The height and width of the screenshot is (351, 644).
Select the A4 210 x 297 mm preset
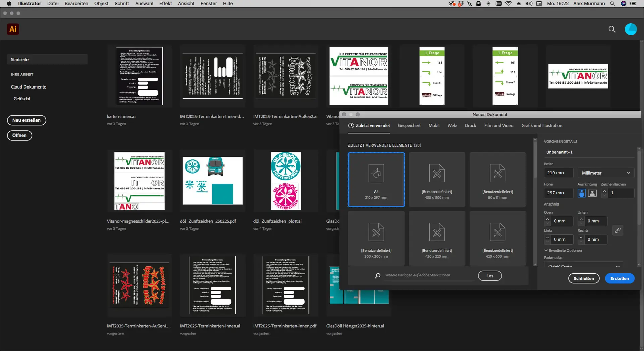click(376, 179)
